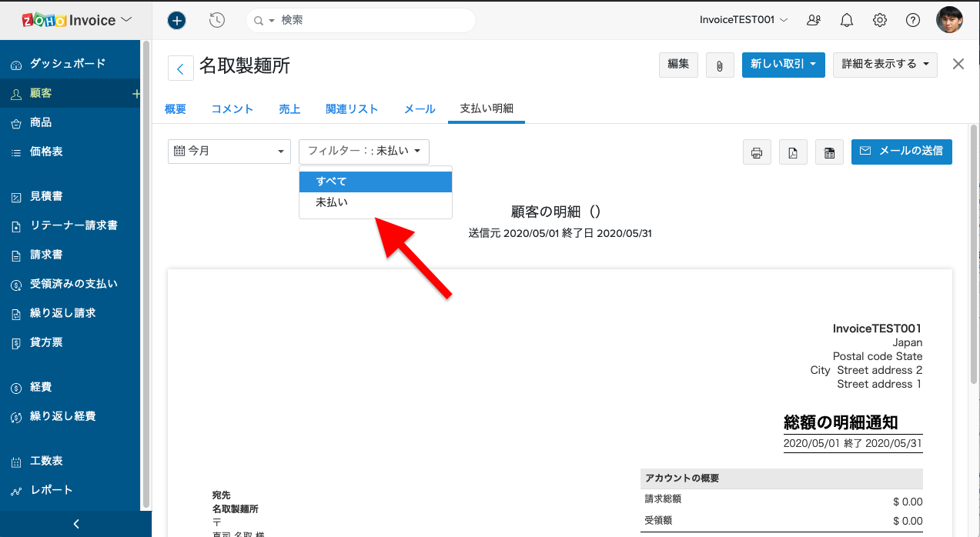Screen dimensions: 980x537
Task: Download statement as PDF
Action: click(x=793, y=152)
